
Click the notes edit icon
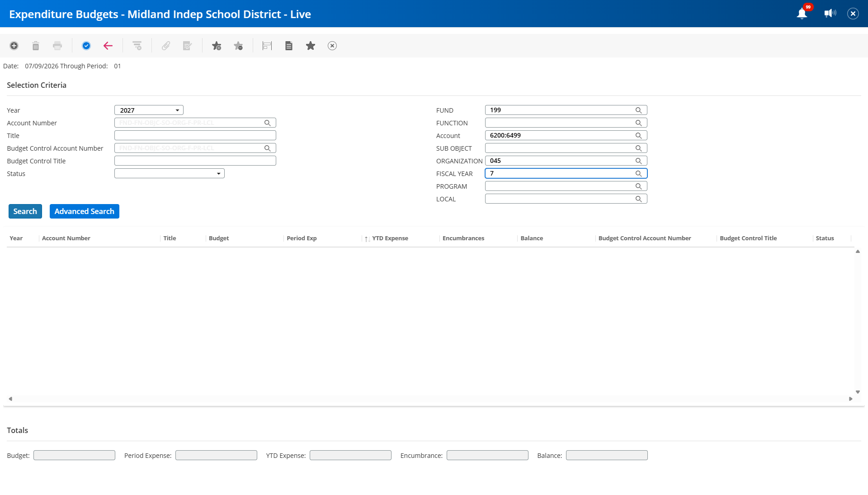(188, 46)
